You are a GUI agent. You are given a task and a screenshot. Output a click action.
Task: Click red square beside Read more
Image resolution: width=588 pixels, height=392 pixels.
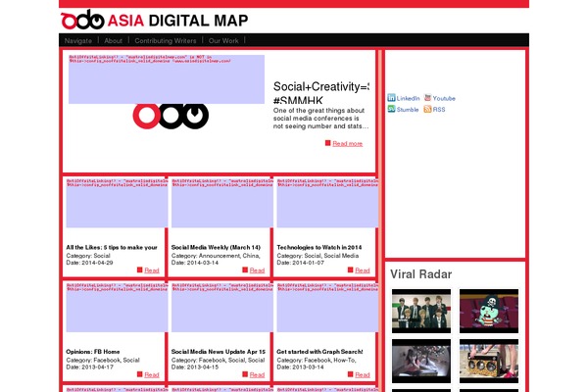pyautogui.click(x=327, y=143)
